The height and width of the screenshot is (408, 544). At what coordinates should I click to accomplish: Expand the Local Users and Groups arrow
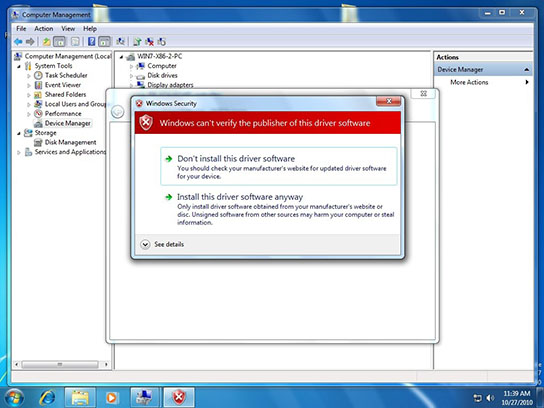click(29, 104)
